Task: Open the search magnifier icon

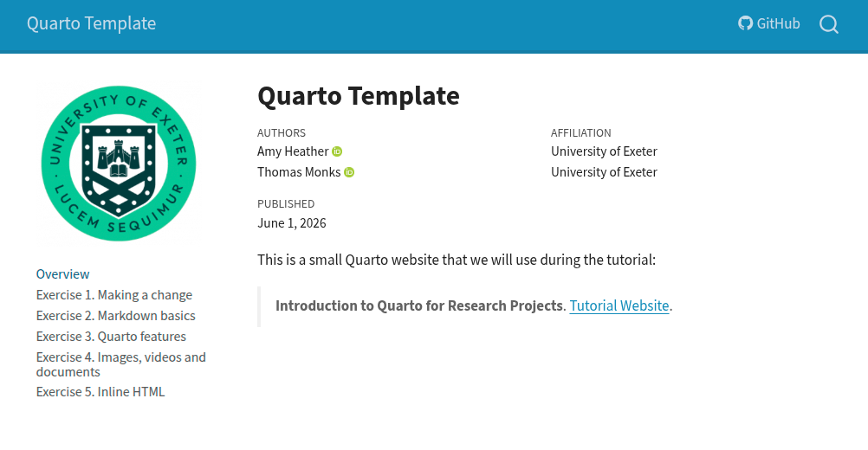Action: pyautogui.click(x=829, y=23)
